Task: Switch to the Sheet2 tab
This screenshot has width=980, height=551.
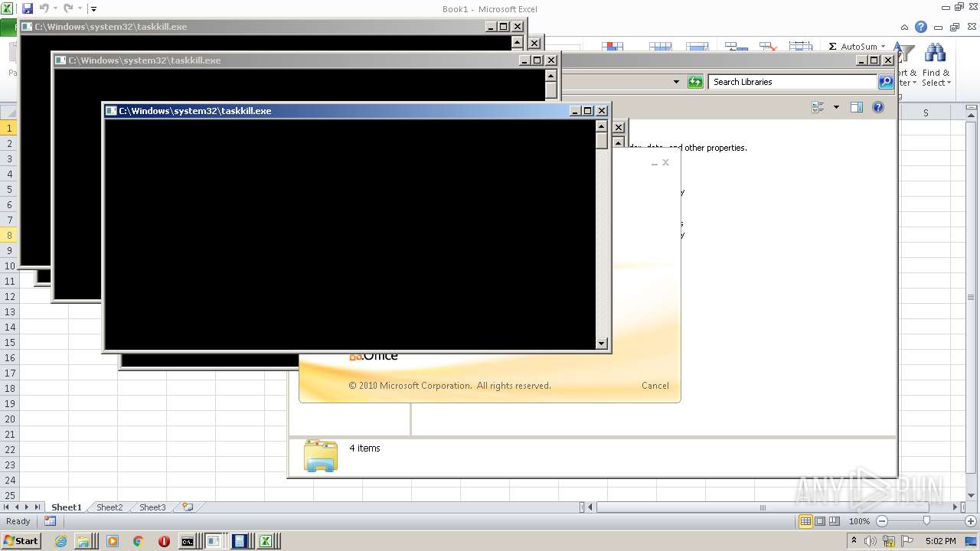Action: click(109, 507)
